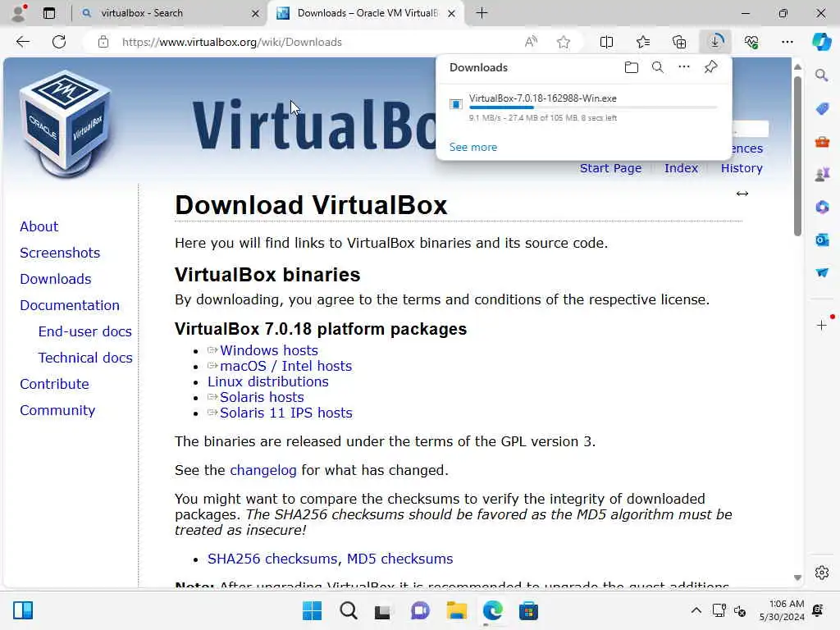Show hidden tray icons chevron
Screen dimensions: 840x630
pos(696,610)
